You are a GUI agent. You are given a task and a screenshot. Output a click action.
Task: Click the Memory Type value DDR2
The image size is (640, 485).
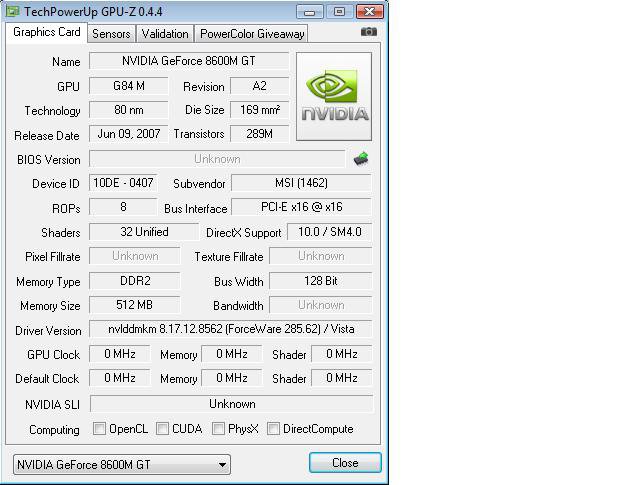pyautogui.click(x=135, y=281)
